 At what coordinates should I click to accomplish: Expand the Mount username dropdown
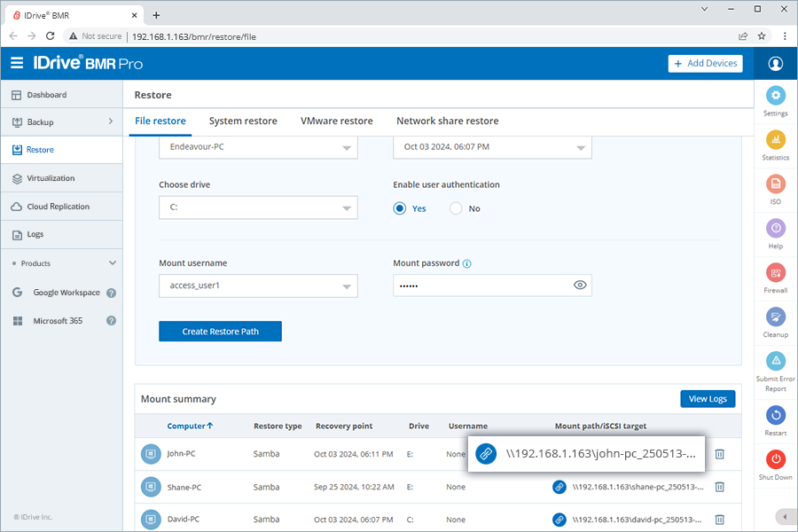click(x=258, y=286)
